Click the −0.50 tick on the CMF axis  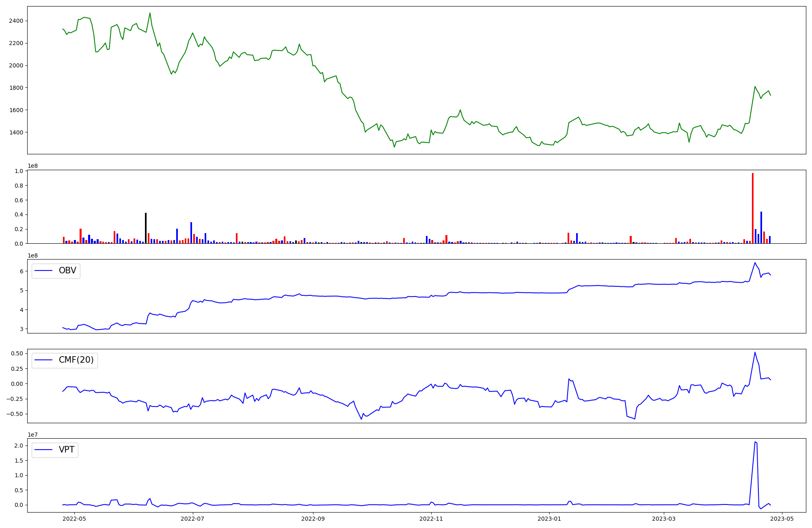pos(15,414)
